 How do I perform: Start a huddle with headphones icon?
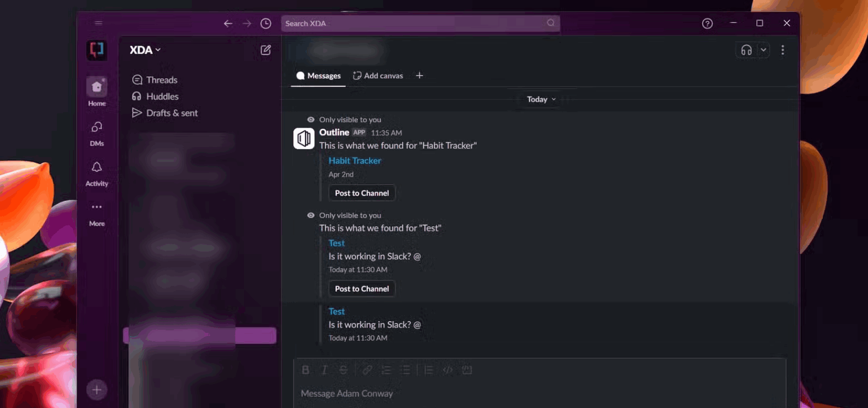point(746,50)
